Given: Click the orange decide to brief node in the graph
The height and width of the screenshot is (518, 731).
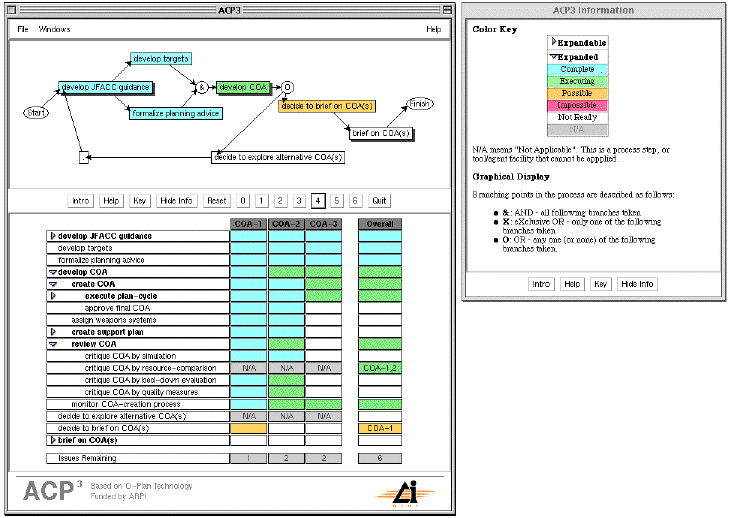Looking at the screenshot, I should pyautogui.click(x=327, y=105).
